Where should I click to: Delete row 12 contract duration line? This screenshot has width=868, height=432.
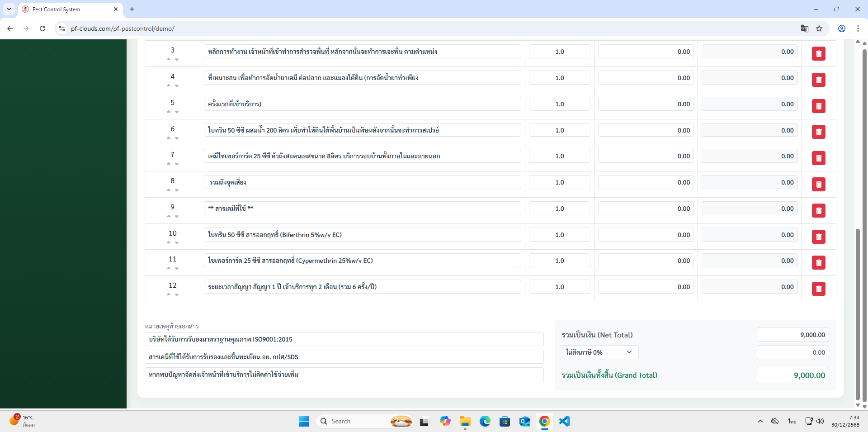pos(818,289)
